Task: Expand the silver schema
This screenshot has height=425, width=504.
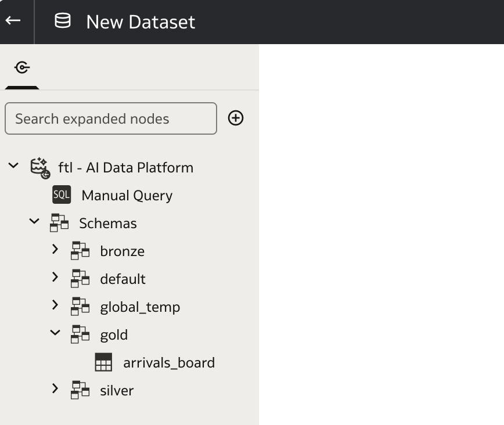Action: [x=55, y=388]
